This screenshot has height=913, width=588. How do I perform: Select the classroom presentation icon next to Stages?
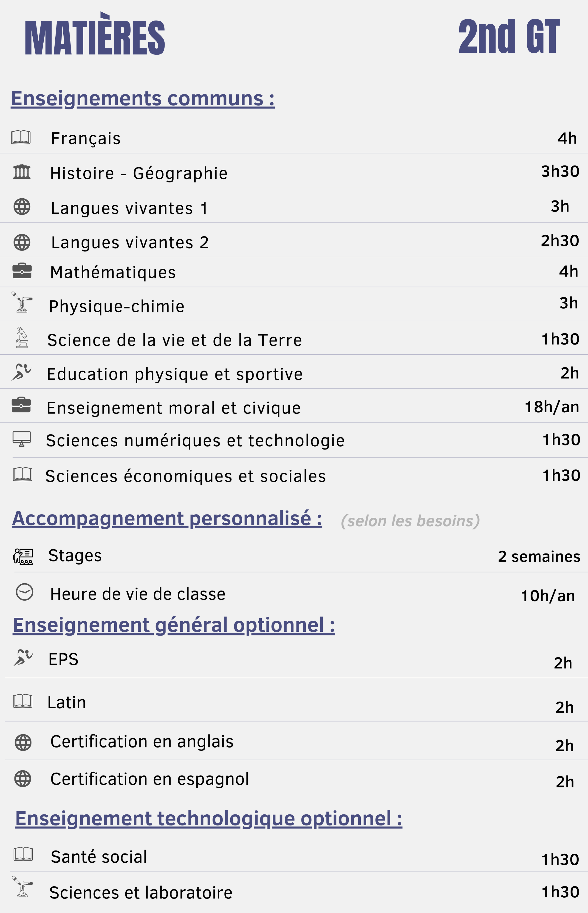pyautogui.click(x=23, y=556)
